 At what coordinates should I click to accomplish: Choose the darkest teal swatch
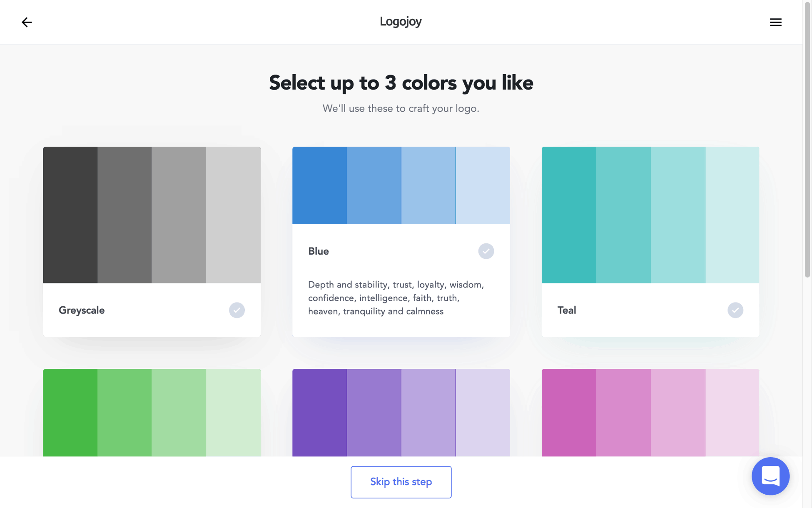click(x=569, y=215)
